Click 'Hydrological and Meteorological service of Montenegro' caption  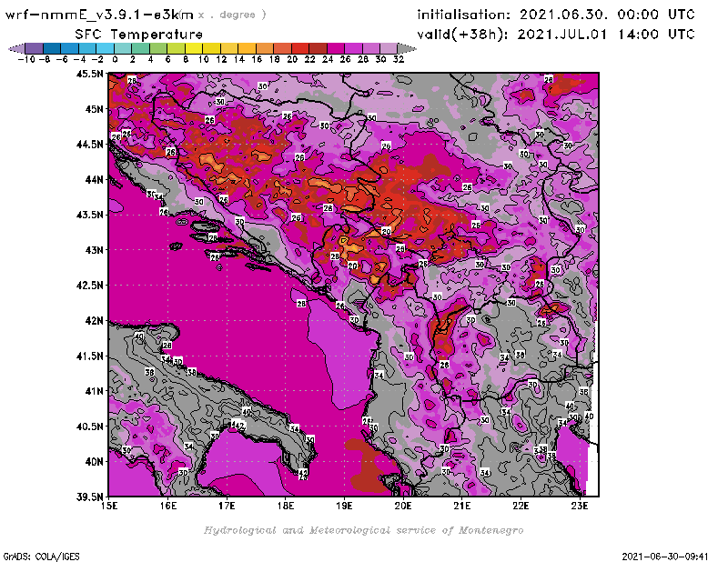click(x=363, y=530)
